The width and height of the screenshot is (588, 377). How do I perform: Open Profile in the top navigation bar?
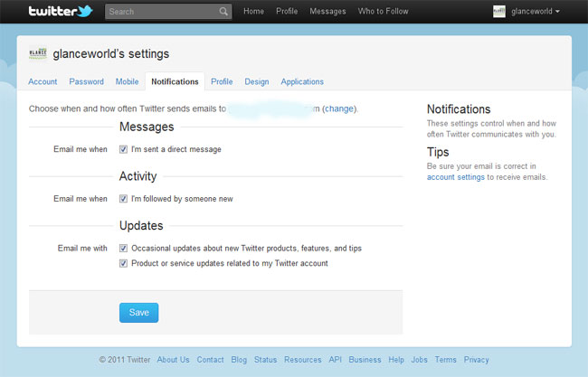pos(287,11)
